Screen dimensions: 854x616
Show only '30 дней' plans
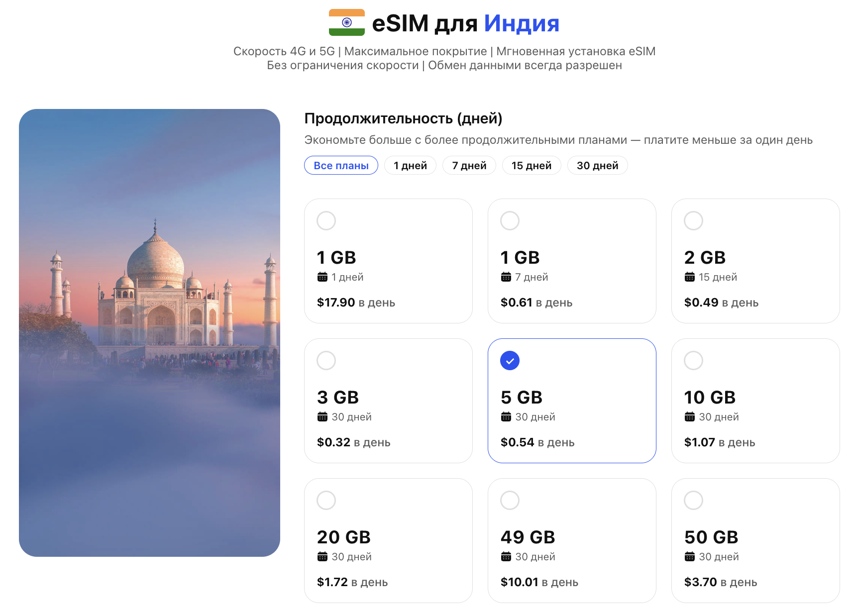click(x=597, y=166)
